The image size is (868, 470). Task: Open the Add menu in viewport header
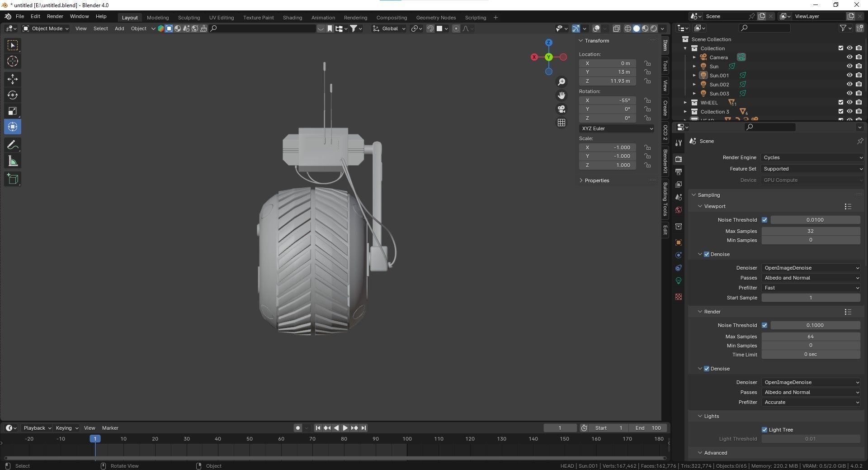(119, 28)
